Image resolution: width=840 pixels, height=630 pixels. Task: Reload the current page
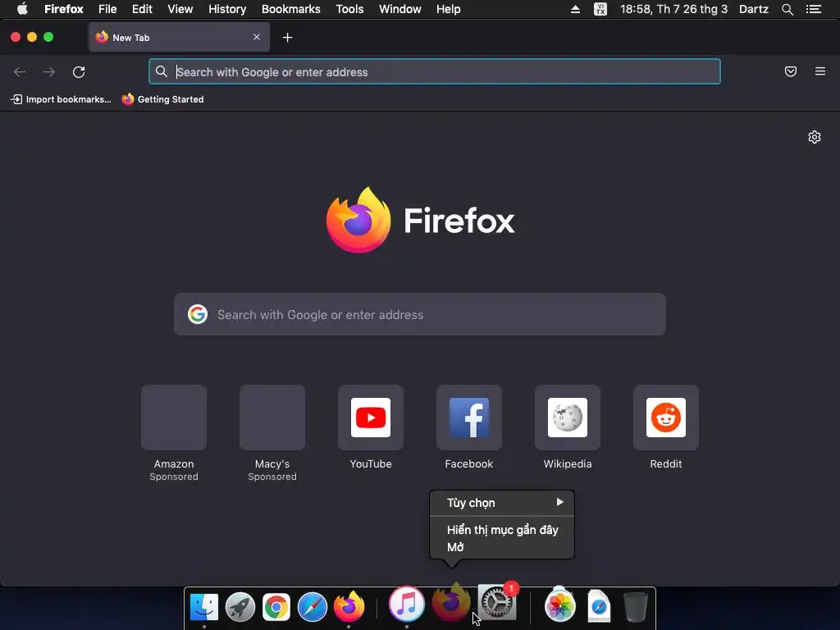(79, 72)
